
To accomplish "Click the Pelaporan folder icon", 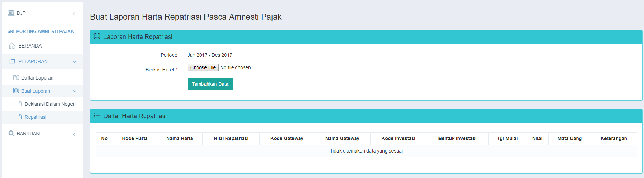I will 12,61.
